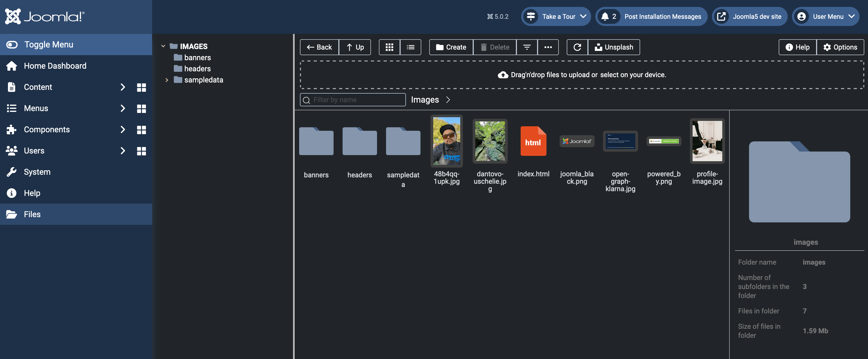Open Home Dashboard from the sidebar

(55, 65)
